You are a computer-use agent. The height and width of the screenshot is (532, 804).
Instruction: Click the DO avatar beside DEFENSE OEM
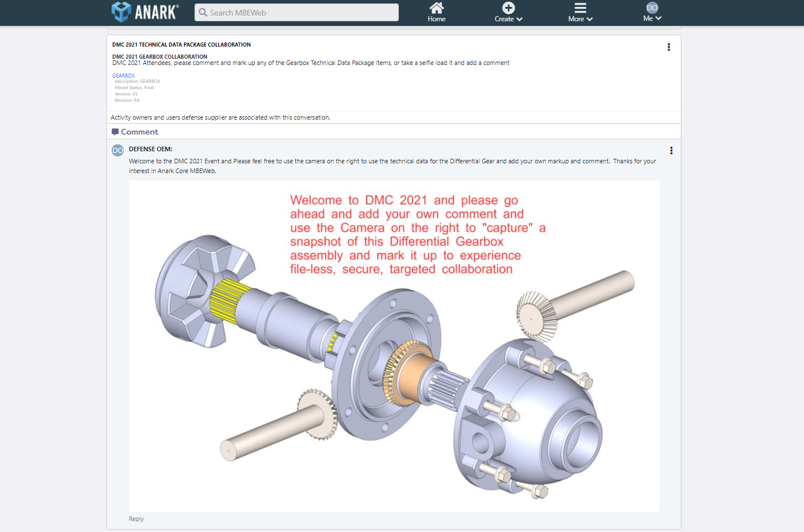pos(117,150)
